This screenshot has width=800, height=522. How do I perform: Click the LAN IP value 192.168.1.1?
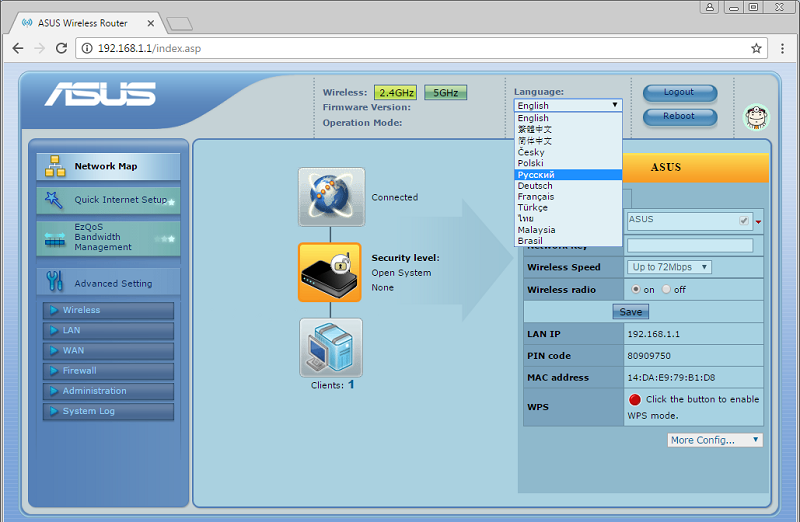click(654, 334)
